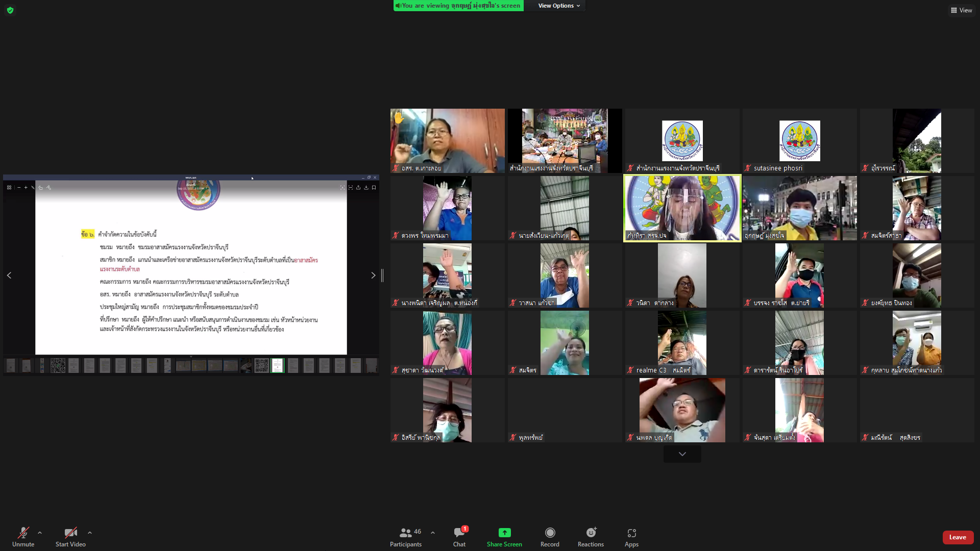Select the QR code thumbnail in filmstrip

[58, 365]
